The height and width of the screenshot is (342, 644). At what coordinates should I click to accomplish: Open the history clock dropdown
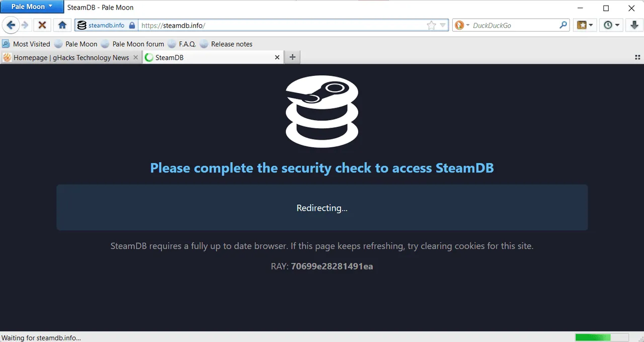pyautogui.click(x=611, y=25)
